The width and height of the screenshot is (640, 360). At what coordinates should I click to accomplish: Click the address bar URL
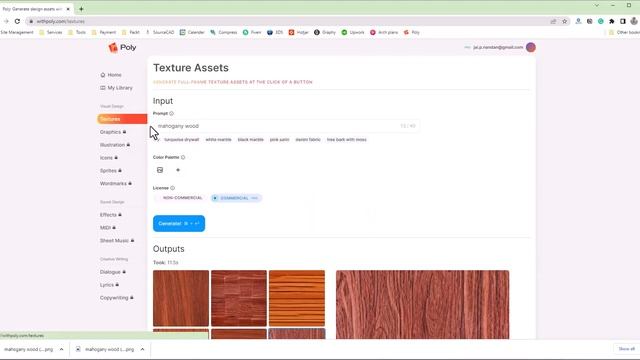(60, 21)
